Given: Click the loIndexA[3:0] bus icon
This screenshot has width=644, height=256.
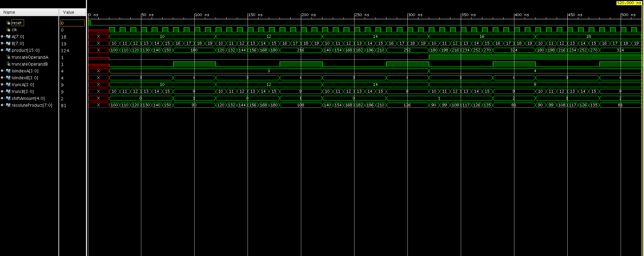Looking at the screenshot, I should tap(8, 71).
